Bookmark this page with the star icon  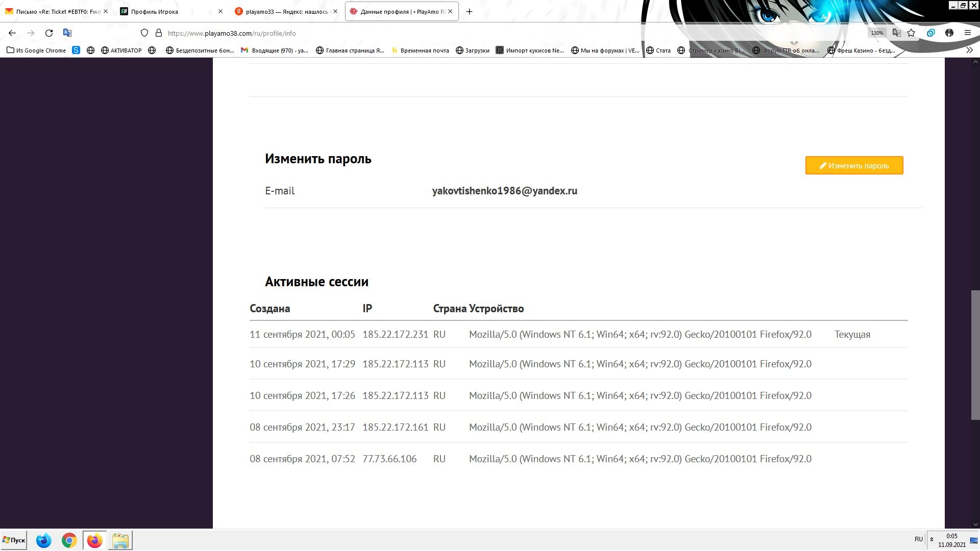911,33
